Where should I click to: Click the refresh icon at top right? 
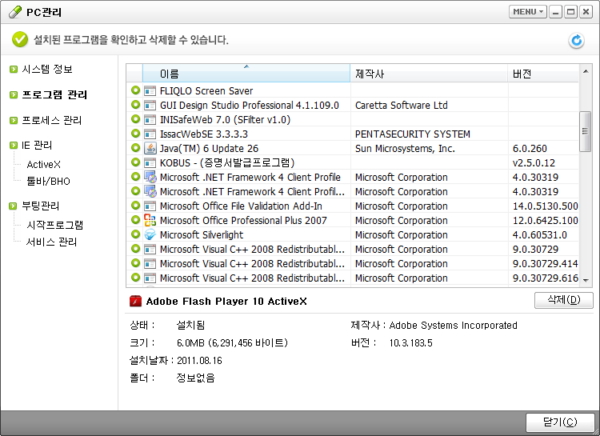click(x=576, y=41)
